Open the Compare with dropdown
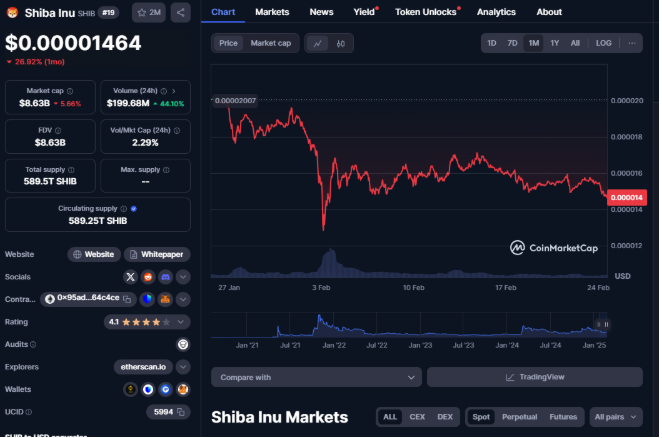The image size is (662, 438). coord(315,377)
